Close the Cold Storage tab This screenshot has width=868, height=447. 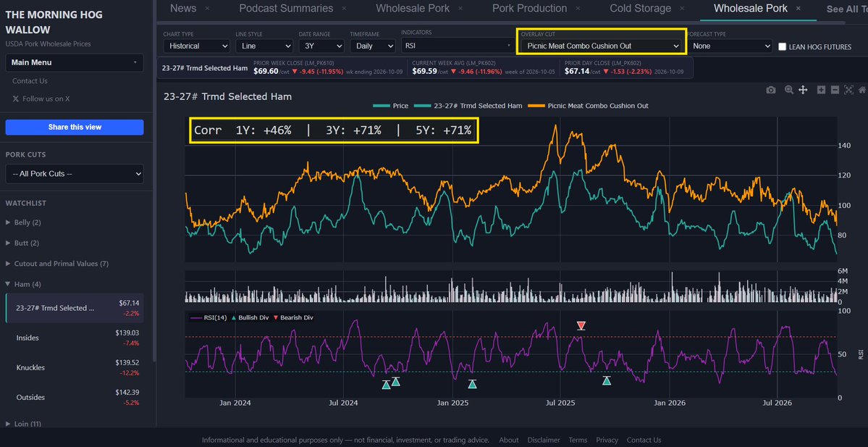coord(682,8)
